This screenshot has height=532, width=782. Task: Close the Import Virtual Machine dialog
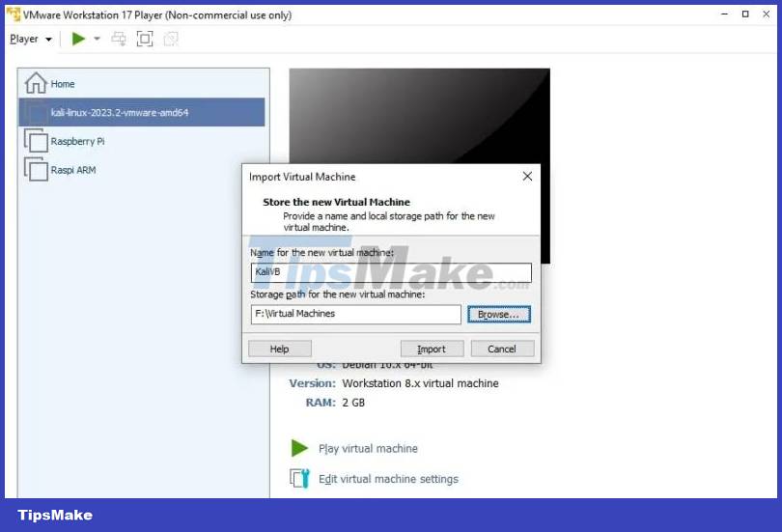[527, 177]
